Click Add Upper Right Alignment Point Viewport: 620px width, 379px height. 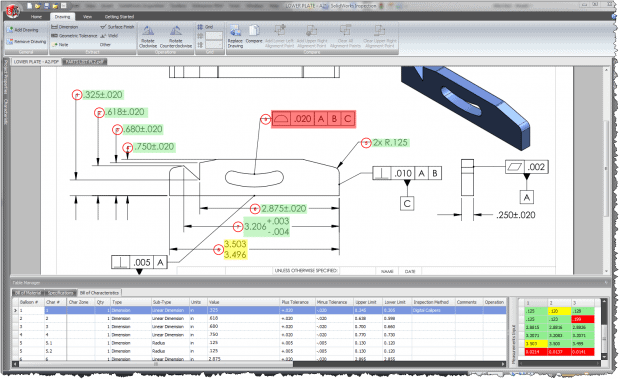pyautogui.click(x=312, y=36)
